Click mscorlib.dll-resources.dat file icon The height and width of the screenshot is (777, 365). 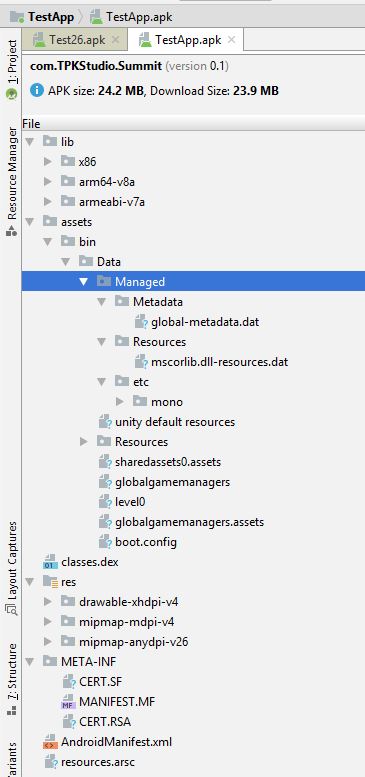click(141, 362)
